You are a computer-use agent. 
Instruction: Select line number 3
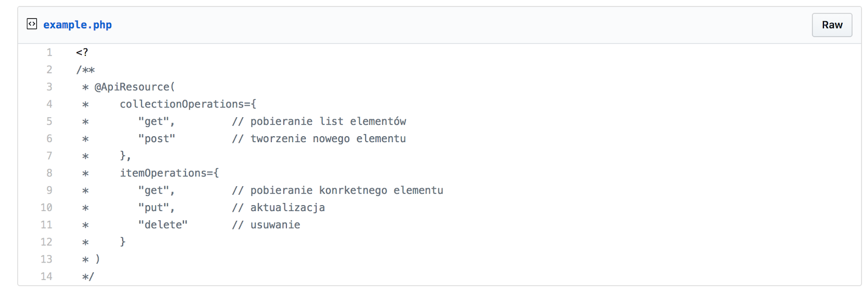coord(49,87)
